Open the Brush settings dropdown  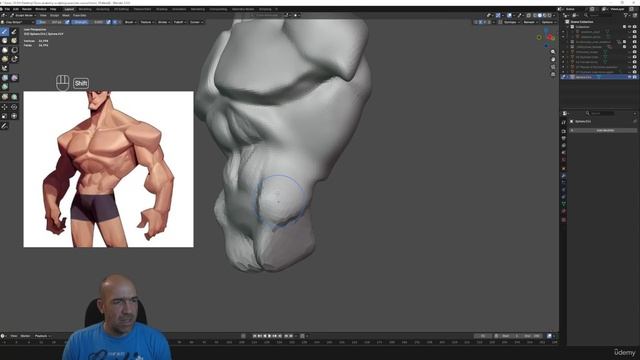click(130, 22)
